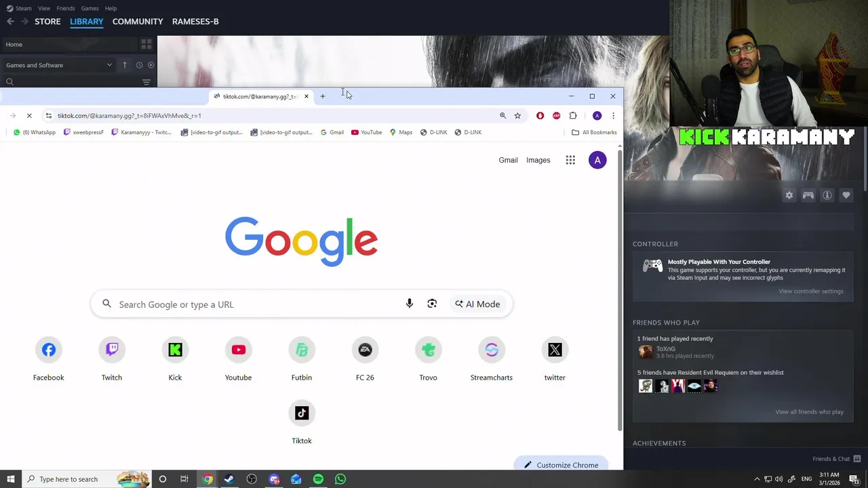This screenshot has height=488, width=868.
Task: Click the heart favorite icon in Steam
Action: [846, 195]
